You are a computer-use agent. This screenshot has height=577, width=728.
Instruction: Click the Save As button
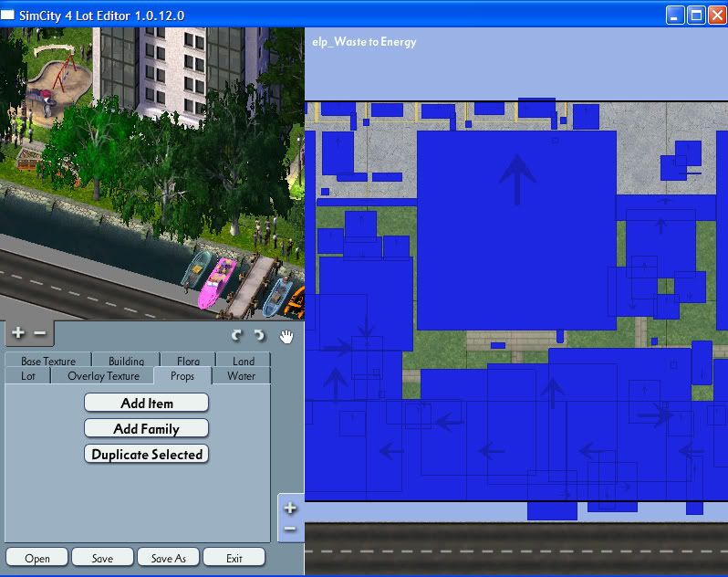(x=169, y=558)
